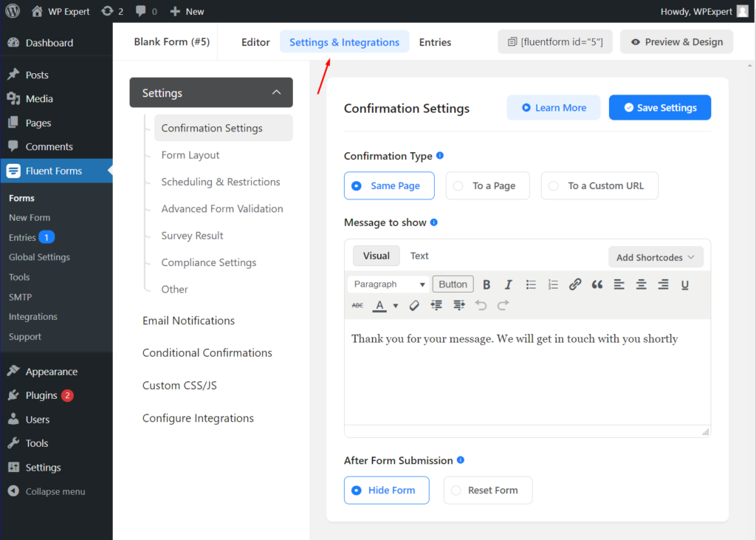Insert a bulleted list
The image size is (756, 540).
point(531,284)
